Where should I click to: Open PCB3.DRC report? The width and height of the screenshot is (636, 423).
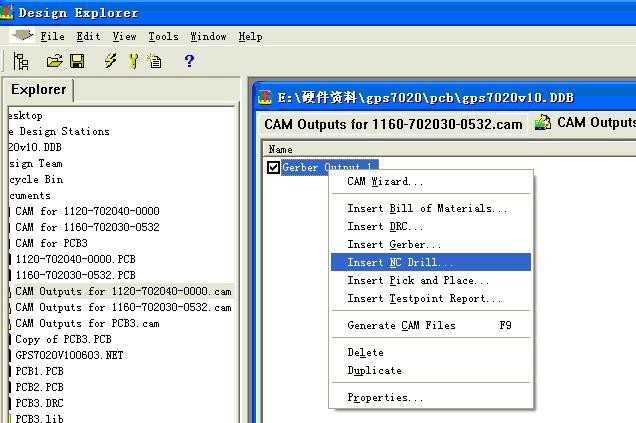pyautogui.click(x=39, y=404)
